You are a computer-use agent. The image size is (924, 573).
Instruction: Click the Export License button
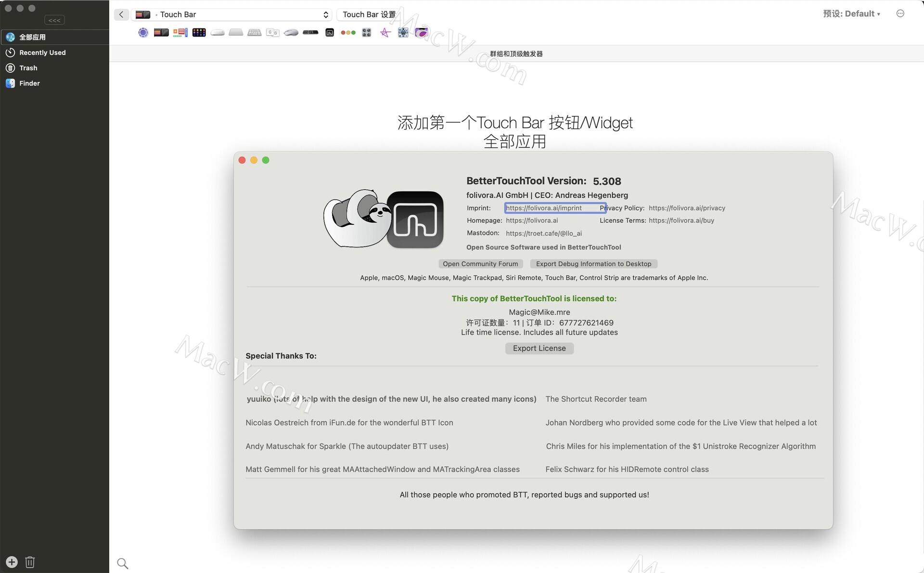539,348
